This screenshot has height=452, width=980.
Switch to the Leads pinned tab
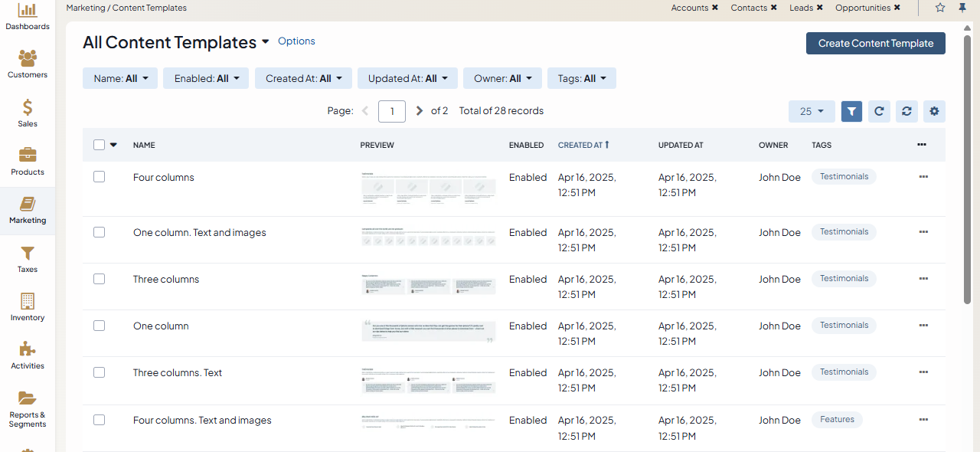click(x=801, y=8)
